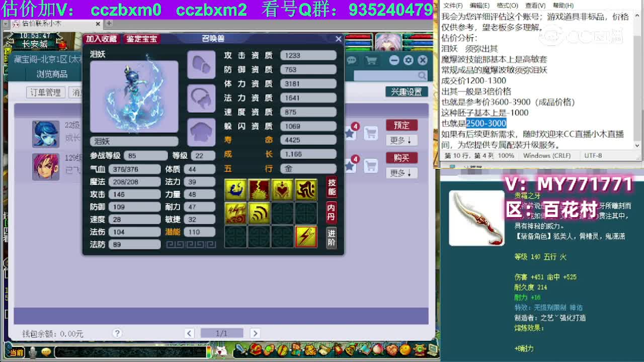Click the pet name field 泪妖
The height and width of the screenshot is (362, 644).
[x=134, y=141]
